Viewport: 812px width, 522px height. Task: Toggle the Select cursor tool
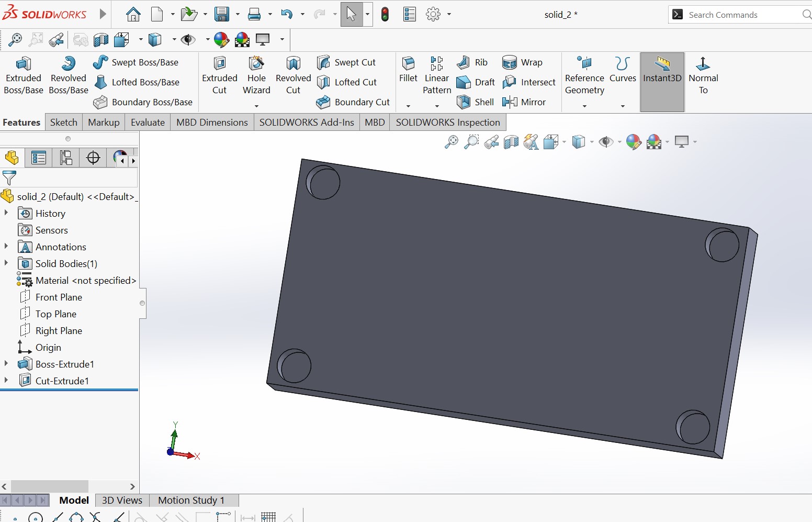click(x=351, y=14)
